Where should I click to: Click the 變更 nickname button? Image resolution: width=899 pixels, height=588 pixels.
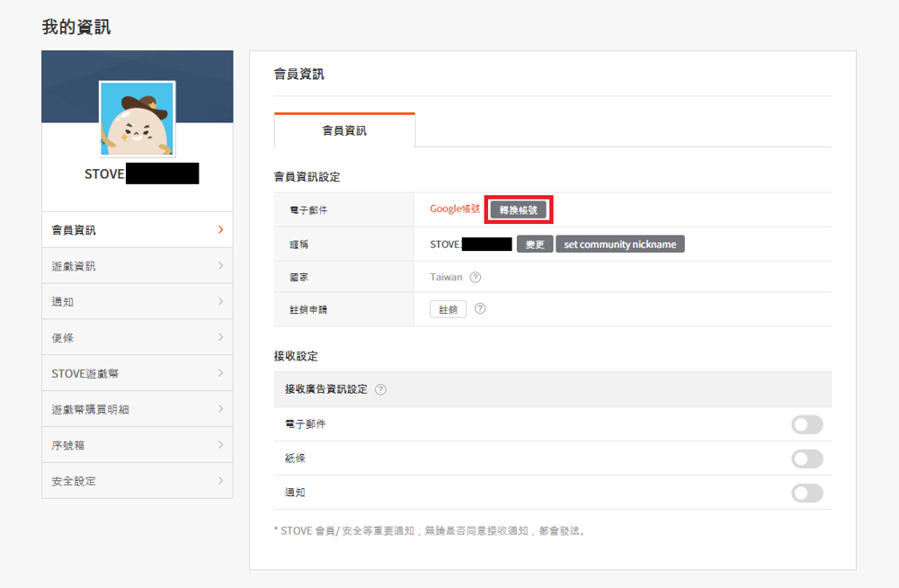click(534, 245)
